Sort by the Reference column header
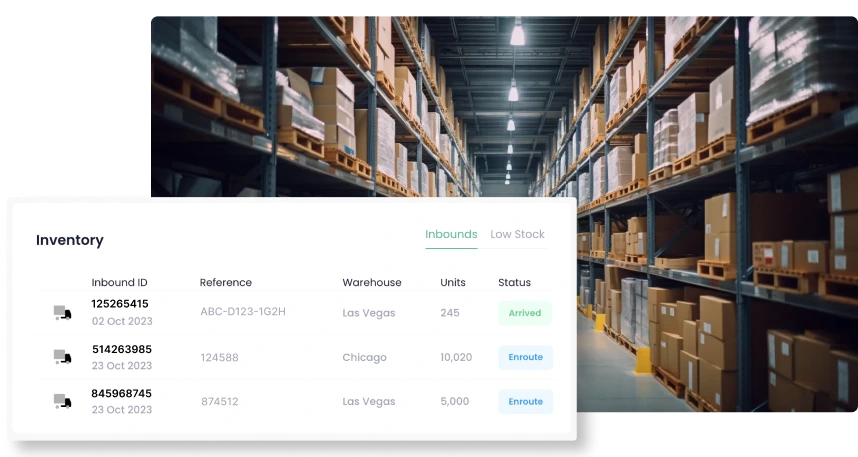The height and width of the screenshot is (457, 858). [226, 282]
